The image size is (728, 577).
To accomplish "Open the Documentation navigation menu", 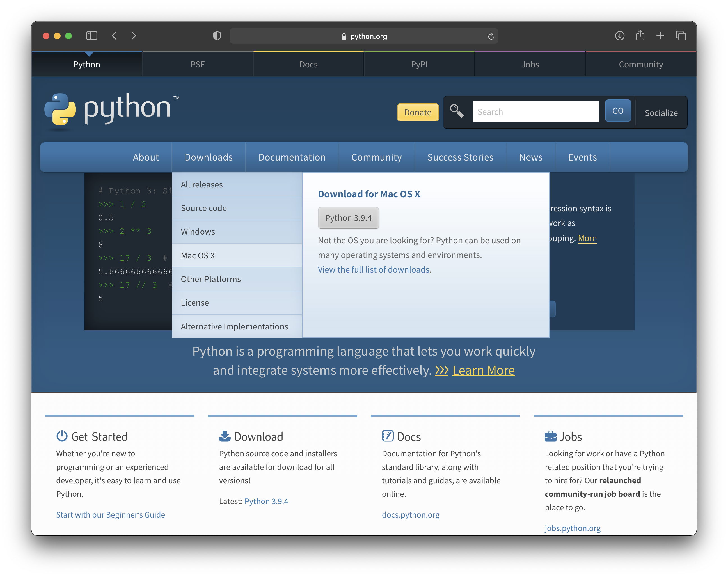I will tap(292, 157).
